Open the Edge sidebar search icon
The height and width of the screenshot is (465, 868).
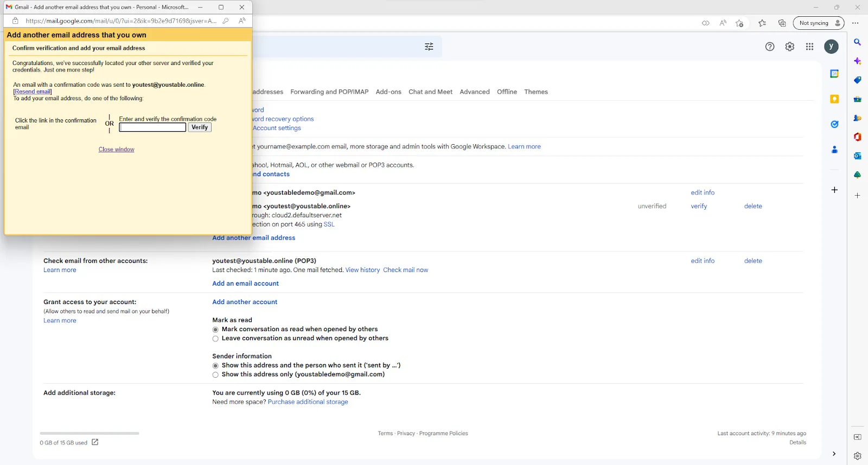click(857, 42)
